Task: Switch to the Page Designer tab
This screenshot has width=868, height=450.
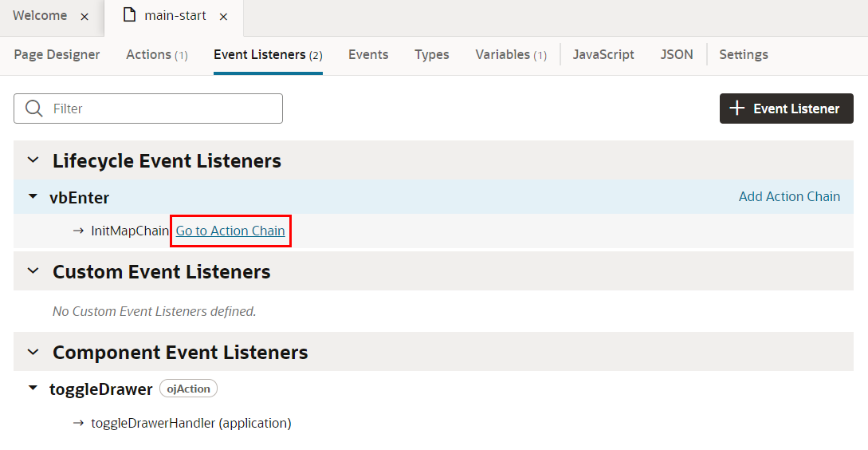Action: (x=57, y=54)
